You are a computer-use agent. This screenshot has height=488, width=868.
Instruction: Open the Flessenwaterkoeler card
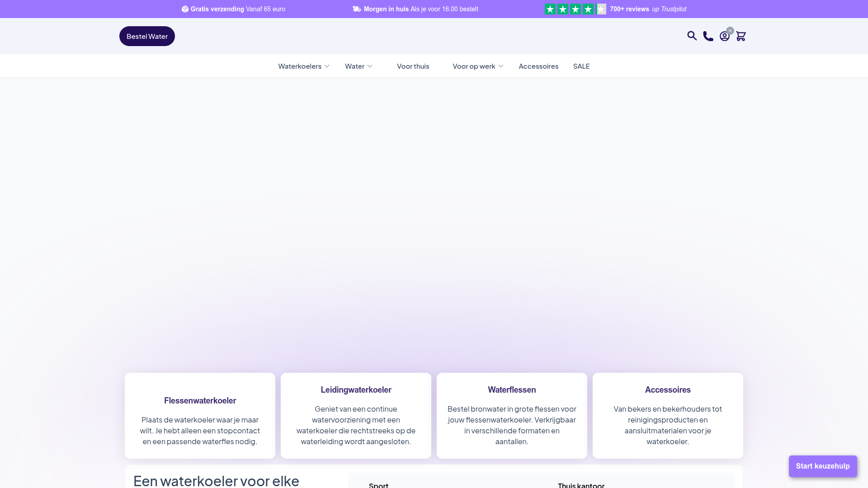[x=200, y=416]
